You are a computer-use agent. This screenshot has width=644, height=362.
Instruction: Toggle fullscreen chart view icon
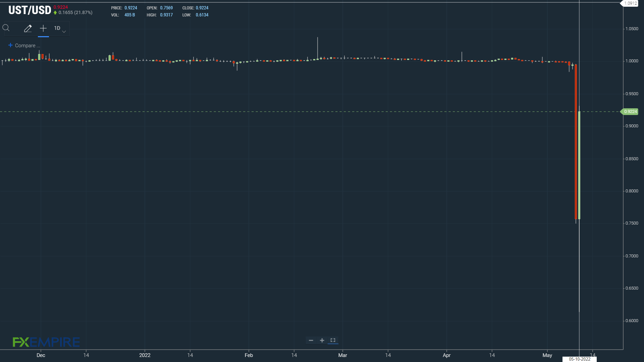333,340
